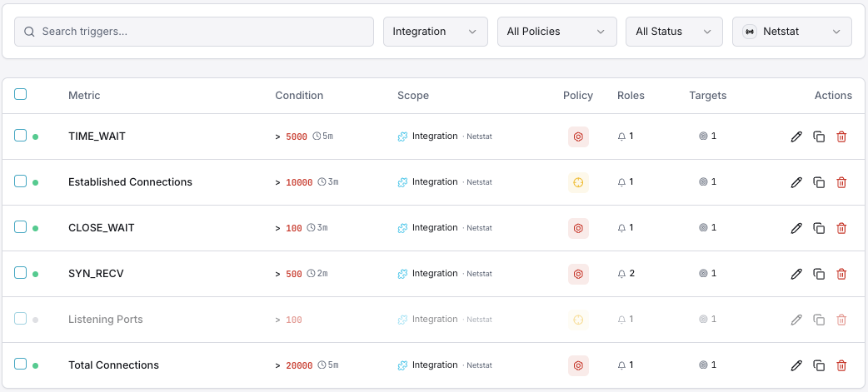This screenshot has width=868, height=392.
Task: Click the roles bell icon for SYN_RECV
Action: tap(621, 274)
